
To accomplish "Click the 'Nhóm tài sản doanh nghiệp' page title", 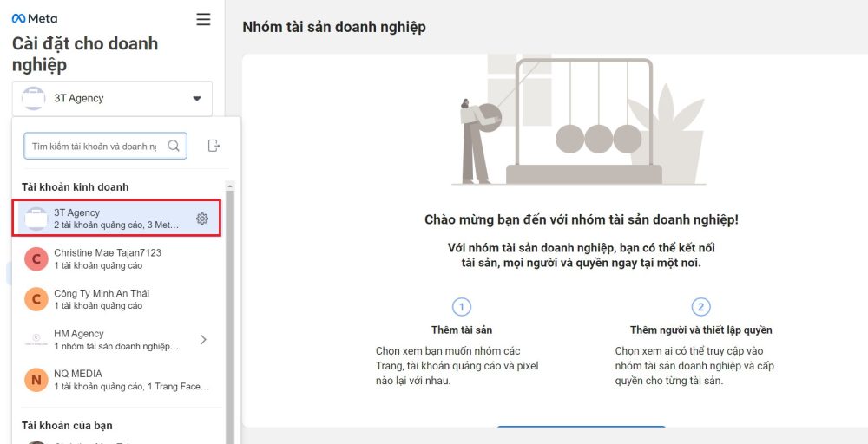I will [x=334, y=27].
